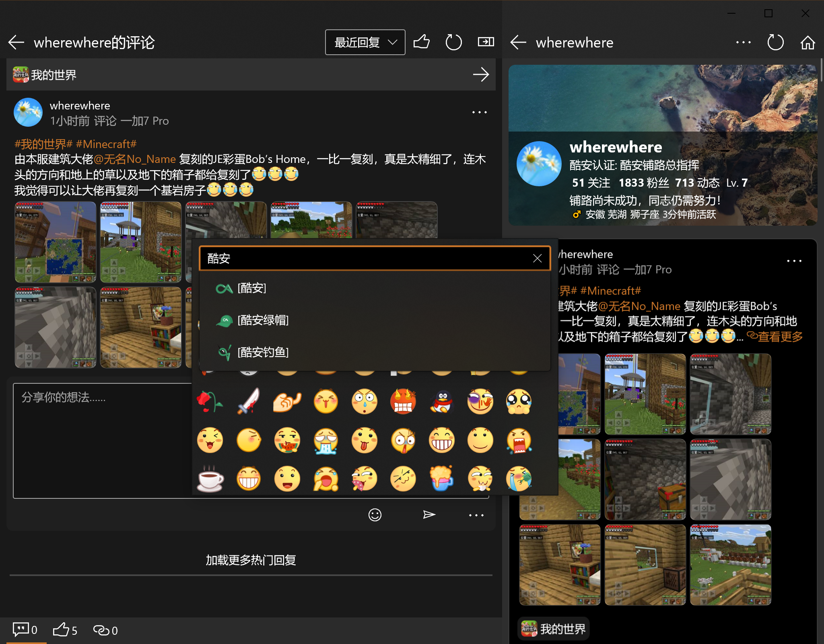Open the 我的世界 topic bar arrow
The image size is (824, 644).
coord(481,75)
